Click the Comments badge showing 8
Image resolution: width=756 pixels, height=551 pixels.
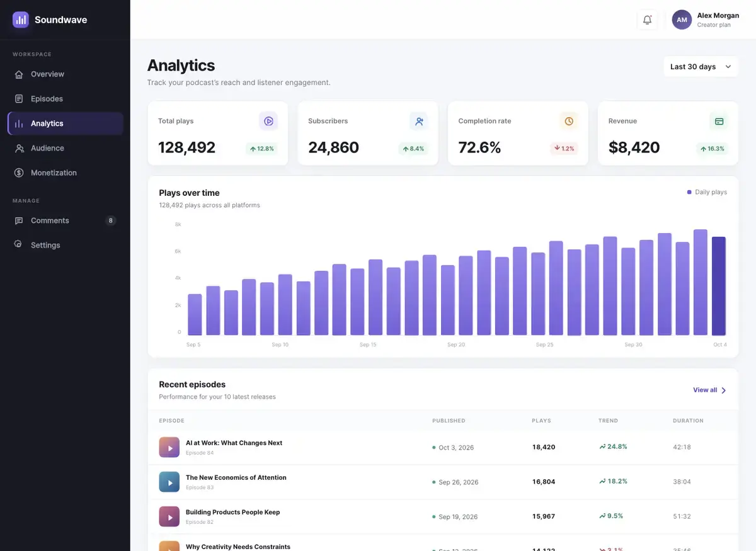111,220
